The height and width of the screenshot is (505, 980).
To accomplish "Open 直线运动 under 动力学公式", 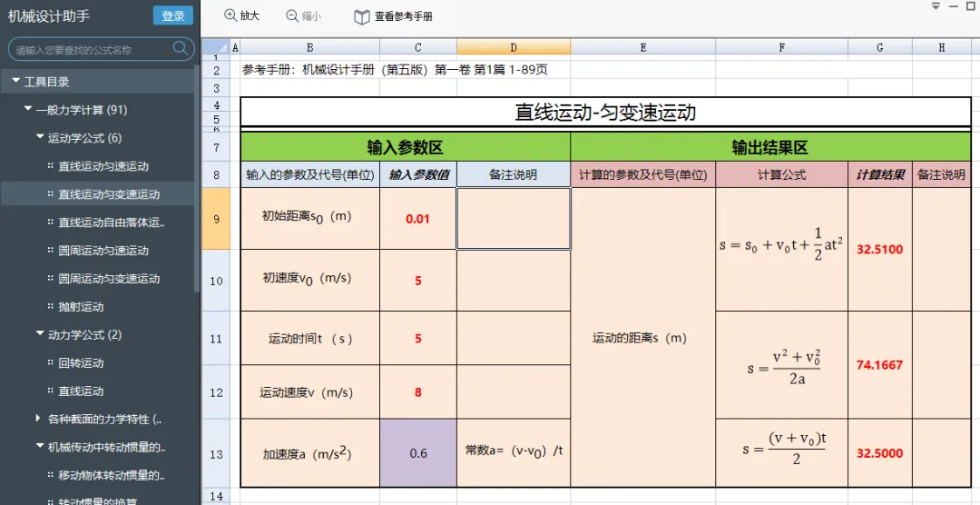I will tap(81, 391).
